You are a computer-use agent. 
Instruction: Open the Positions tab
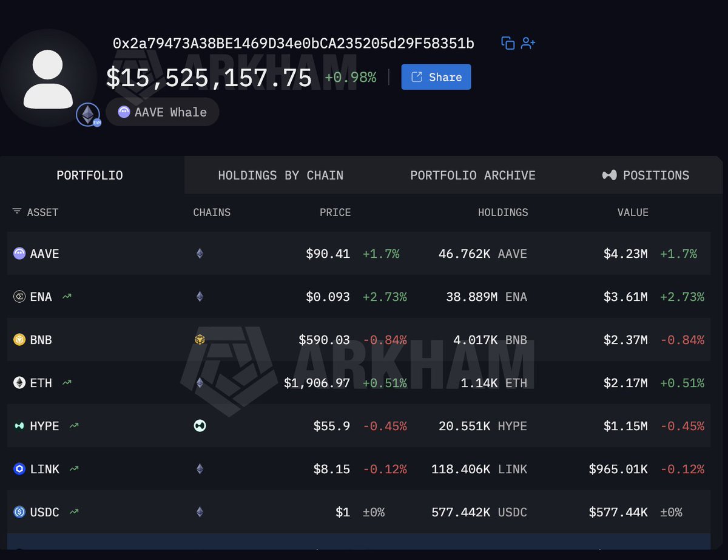pyautogui.click(x=645, y=175)
